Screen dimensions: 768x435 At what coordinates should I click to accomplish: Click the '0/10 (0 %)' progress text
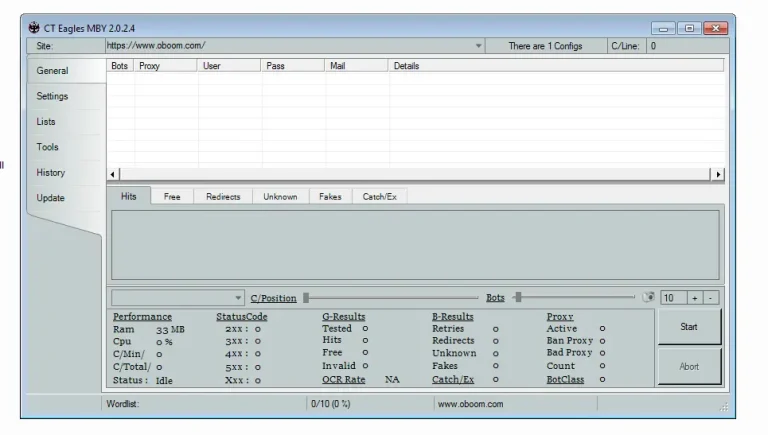pyautogui.click(x=331, y=404)
